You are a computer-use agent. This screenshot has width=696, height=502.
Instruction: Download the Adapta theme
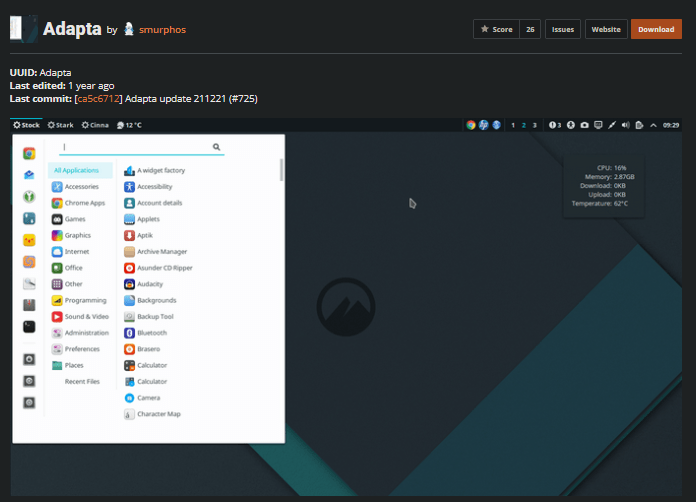point(656,29)
